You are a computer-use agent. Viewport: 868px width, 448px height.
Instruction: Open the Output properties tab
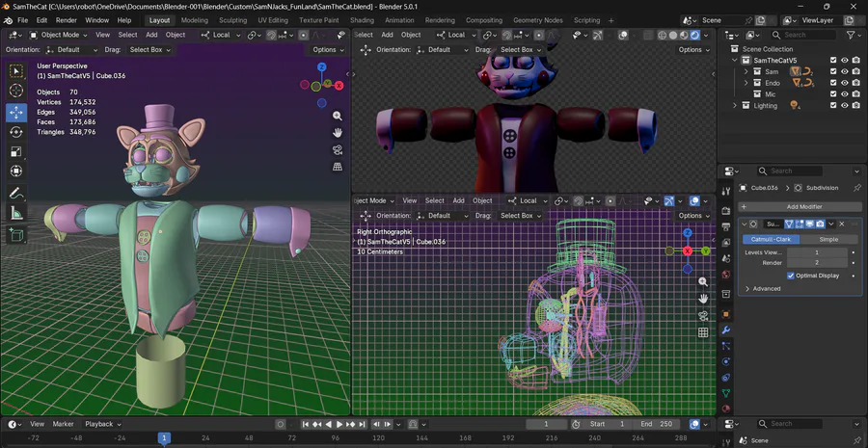point(725,226)
